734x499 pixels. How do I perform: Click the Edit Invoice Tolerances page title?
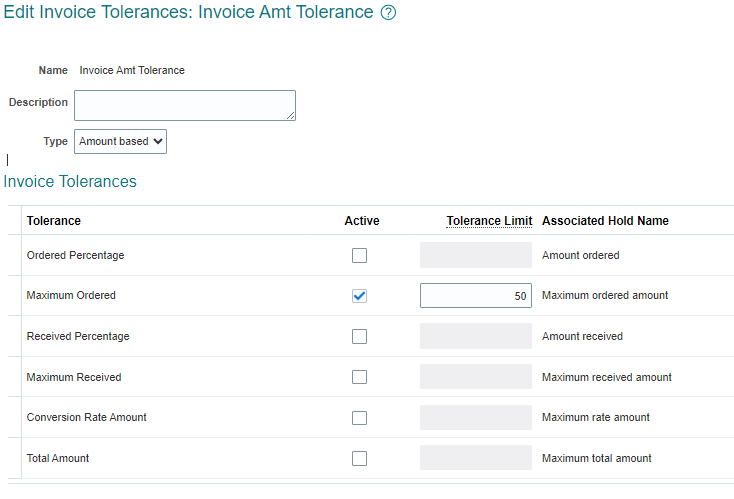point(188,12)
